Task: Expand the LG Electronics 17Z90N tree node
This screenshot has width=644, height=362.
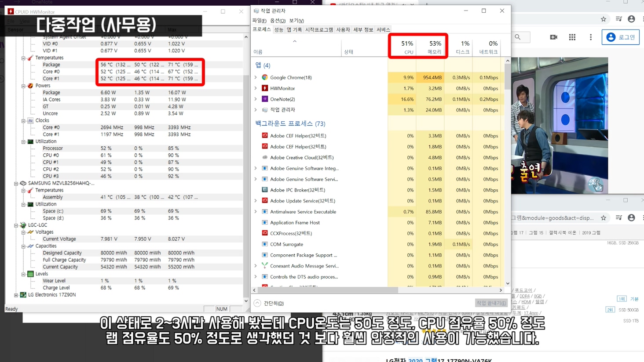Action: coord(16,295)
